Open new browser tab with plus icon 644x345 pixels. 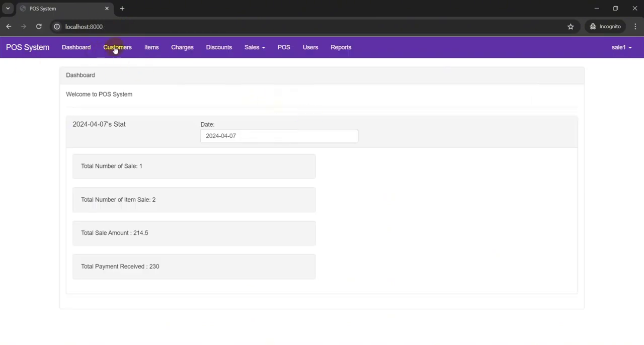[122, 9]
